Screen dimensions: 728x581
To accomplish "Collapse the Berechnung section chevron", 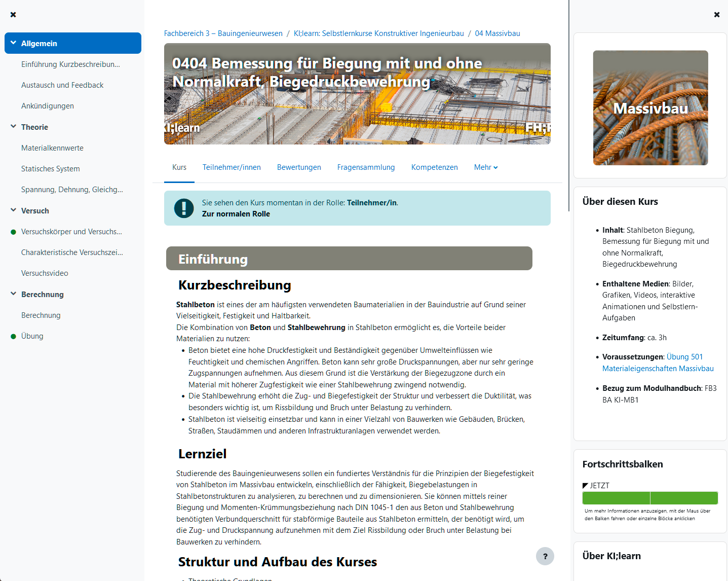I will (x=13, y=294).
